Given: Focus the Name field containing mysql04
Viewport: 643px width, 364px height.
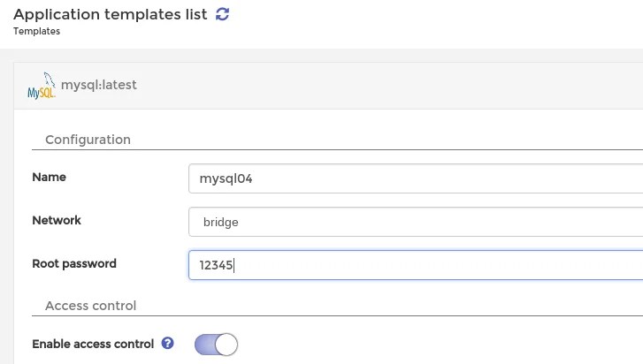Looking at the screenshot, I should (416, 178).
